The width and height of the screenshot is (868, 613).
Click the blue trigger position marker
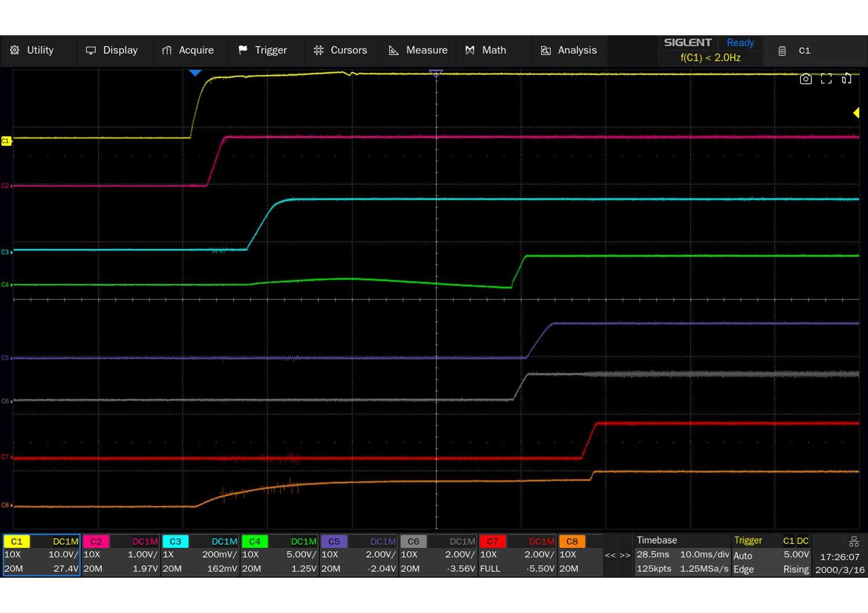point(195,73)
